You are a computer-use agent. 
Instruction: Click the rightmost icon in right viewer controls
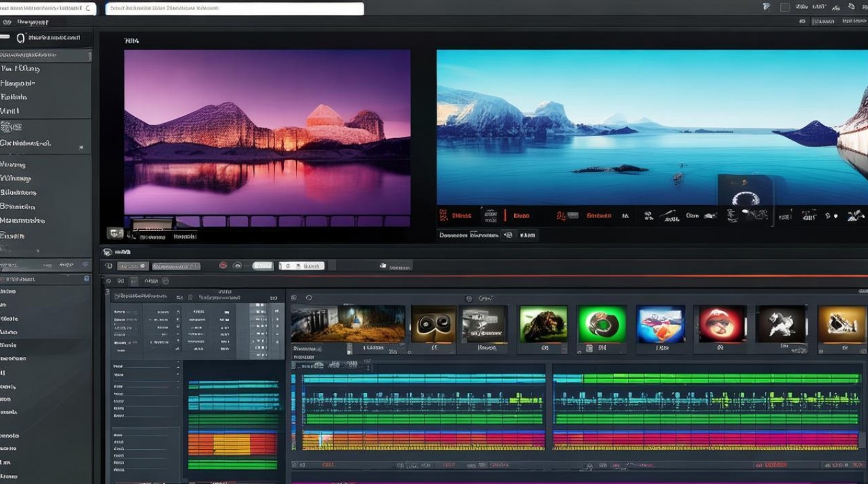(856, 216)
